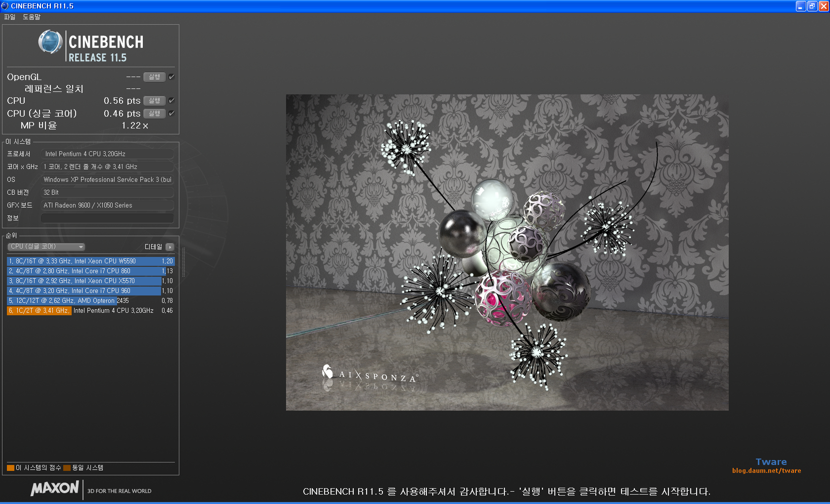Screen dimensions: 830x504
Task: Click the orange 이 시스템의 점수 legend swatch
Action: [x=10, y=468]
